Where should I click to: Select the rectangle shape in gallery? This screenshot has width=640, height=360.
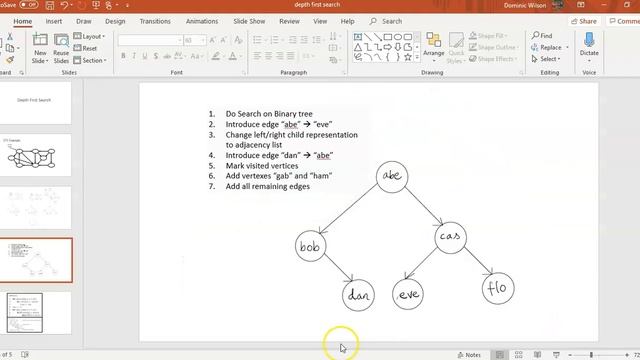(388, 37)
